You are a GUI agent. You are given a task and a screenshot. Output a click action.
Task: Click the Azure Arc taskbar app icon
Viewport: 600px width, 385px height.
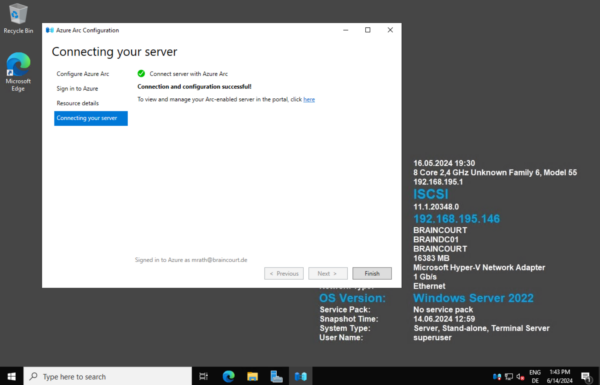pos(301,377)
